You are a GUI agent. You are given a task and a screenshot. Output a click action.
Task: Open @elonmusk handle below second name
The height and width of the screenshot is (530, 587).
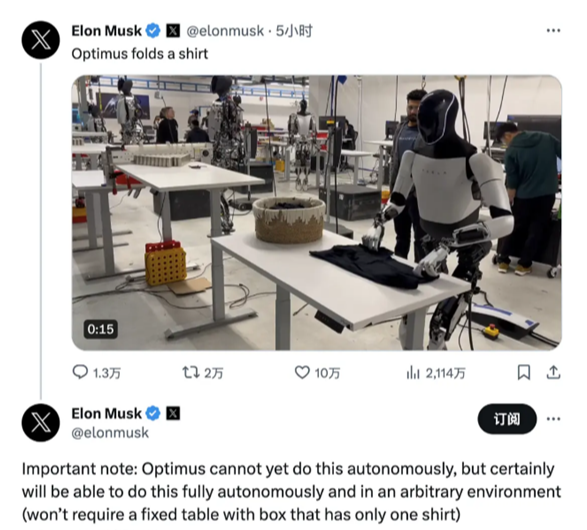(x=110, y=433)
